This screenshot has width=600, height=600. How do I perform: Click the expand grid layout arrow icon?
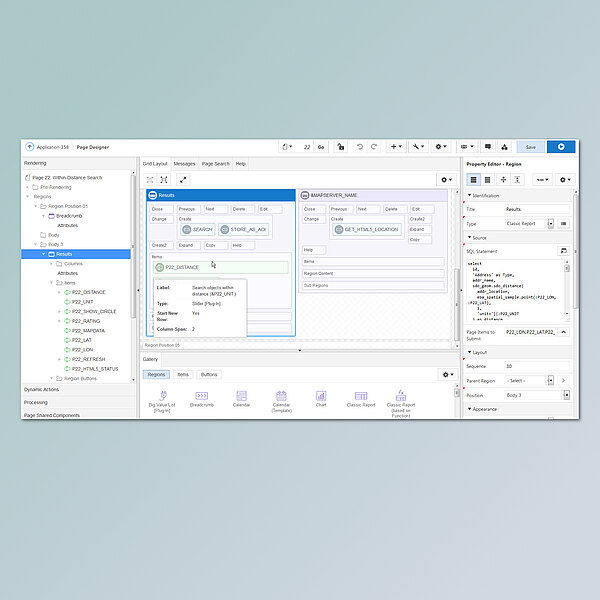click(183, 180)
